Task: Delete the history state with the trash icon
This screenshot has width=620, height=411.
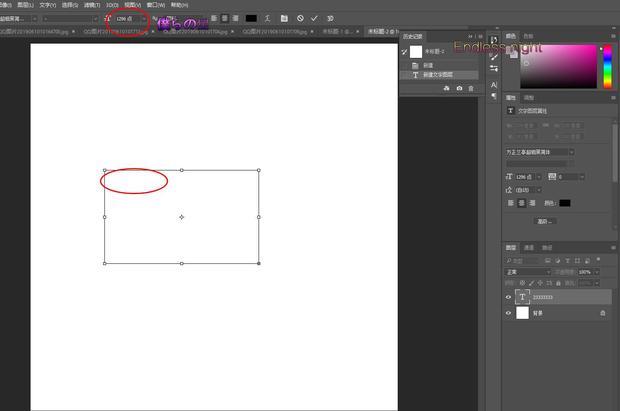Action: point(471,88)
